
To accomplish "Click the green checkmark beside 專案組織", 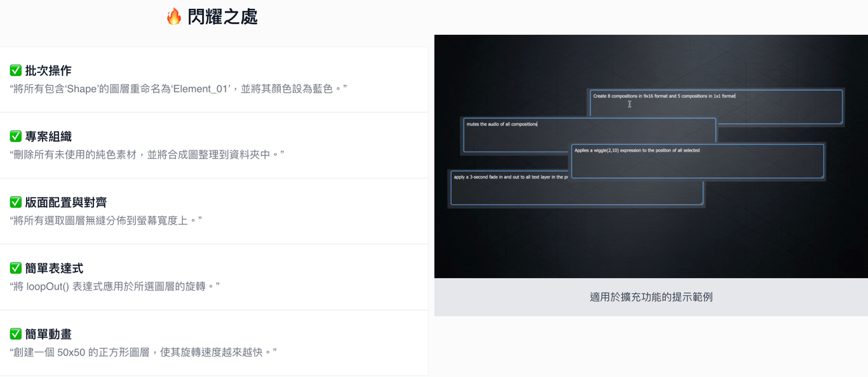I will [16, 136].
